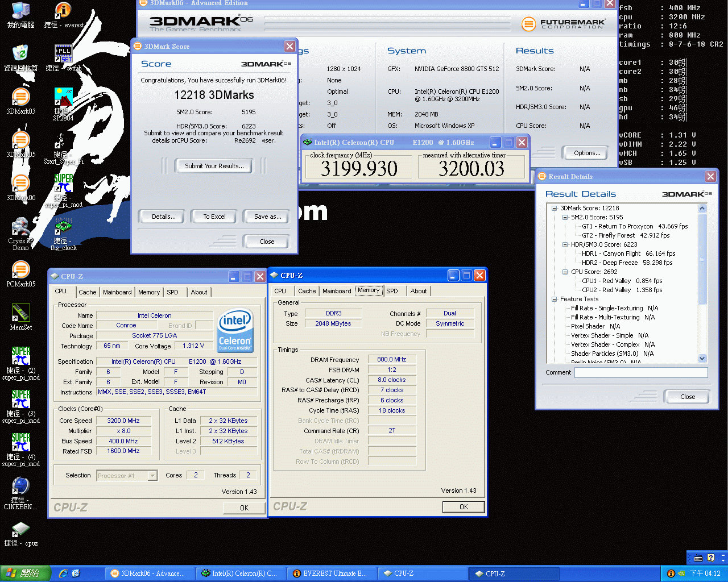The image size is (728, 582).
Task: Select GT2 - Firefly Forest result row
Action: point(626,235)
